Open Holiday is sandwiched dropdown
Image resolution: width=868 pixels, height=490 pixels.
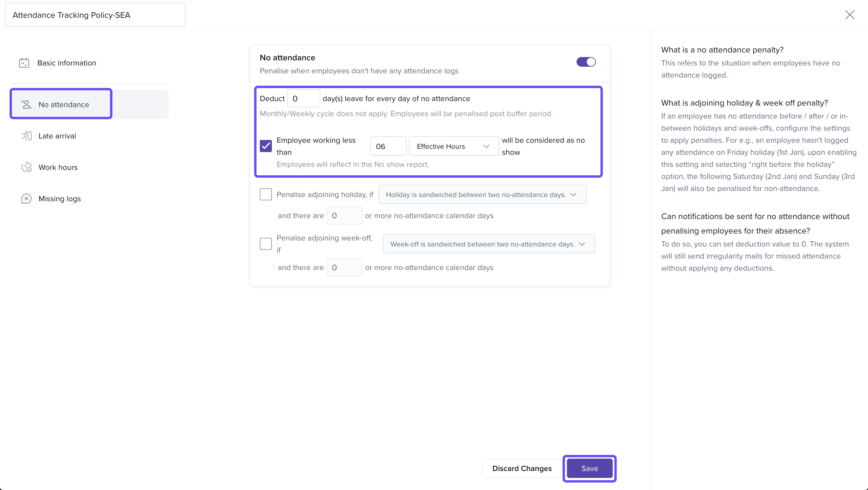[482, 195]
